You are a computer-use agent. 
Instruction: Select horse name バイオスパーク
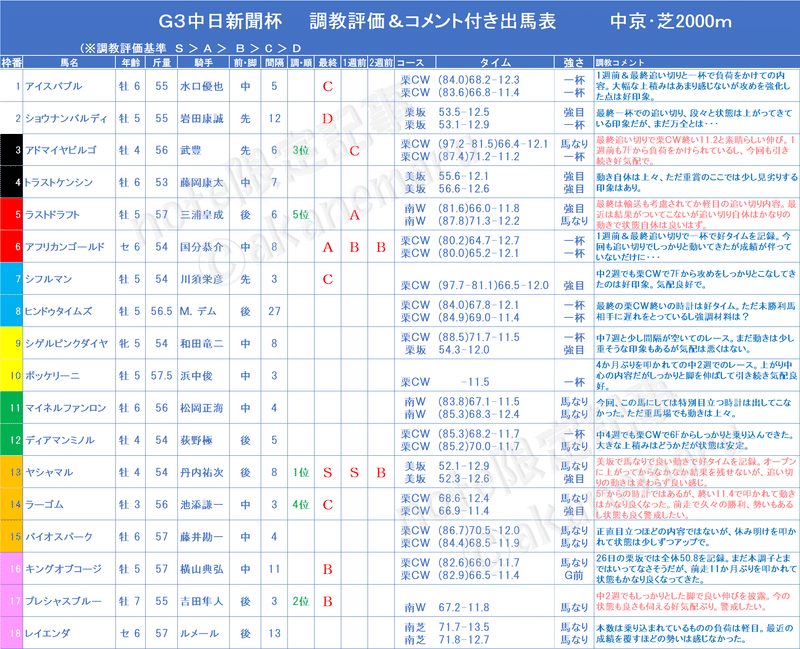59,536
